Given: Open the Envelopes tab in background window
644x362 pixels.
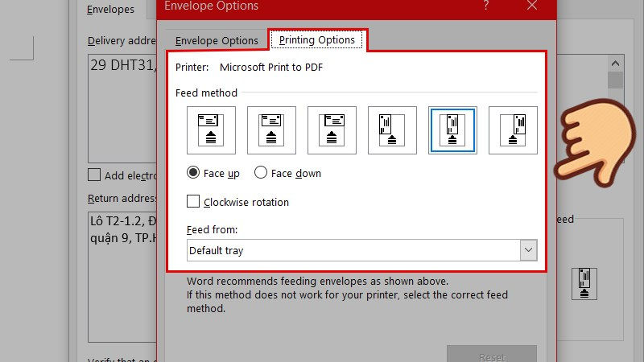Looking at the screenshot, I should tap(110, 9).
